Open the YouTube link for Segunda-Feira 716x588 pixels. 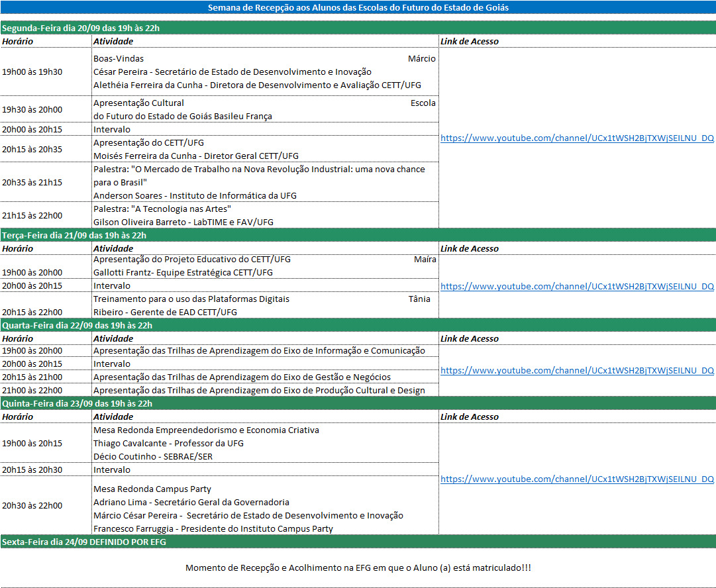pos(577,138)
